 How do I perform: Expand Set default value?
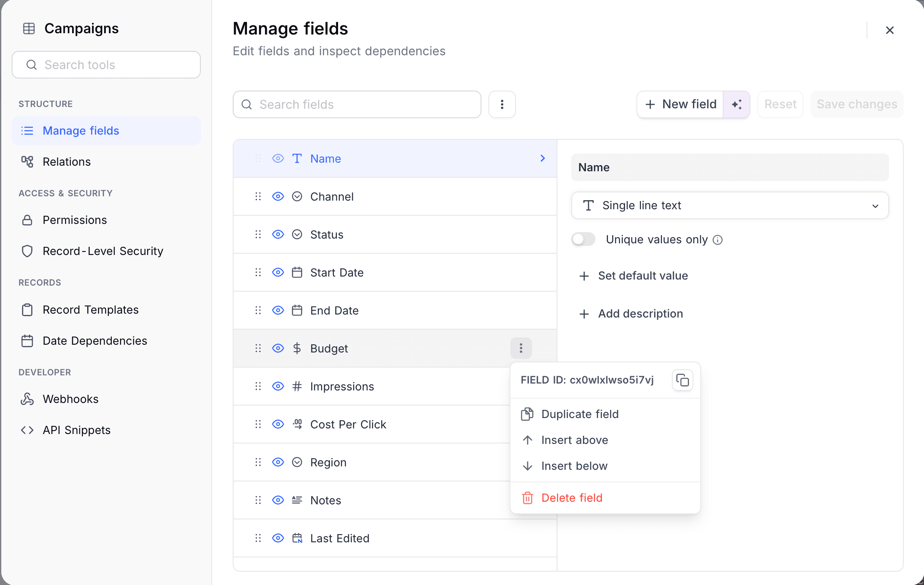click(x=633, y=276)
